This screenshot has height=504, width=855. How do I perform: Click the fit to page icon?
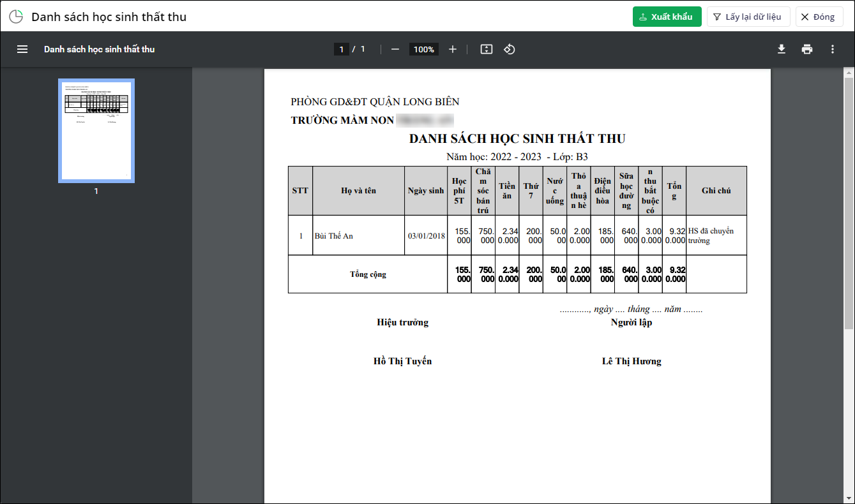click(x=487, y=49)
